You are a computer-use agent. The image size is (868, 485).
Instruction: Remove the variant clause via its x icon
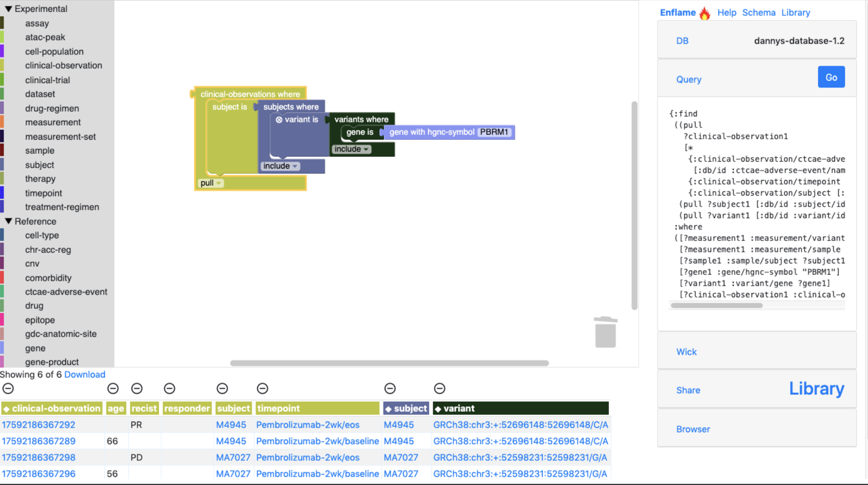(x=279, y=120)
